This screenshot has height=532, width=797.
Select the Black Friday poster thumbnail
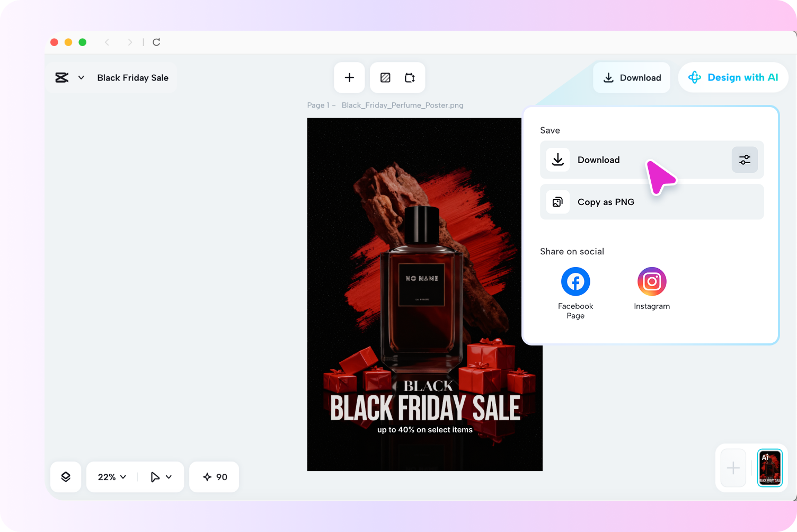[769, 468]
